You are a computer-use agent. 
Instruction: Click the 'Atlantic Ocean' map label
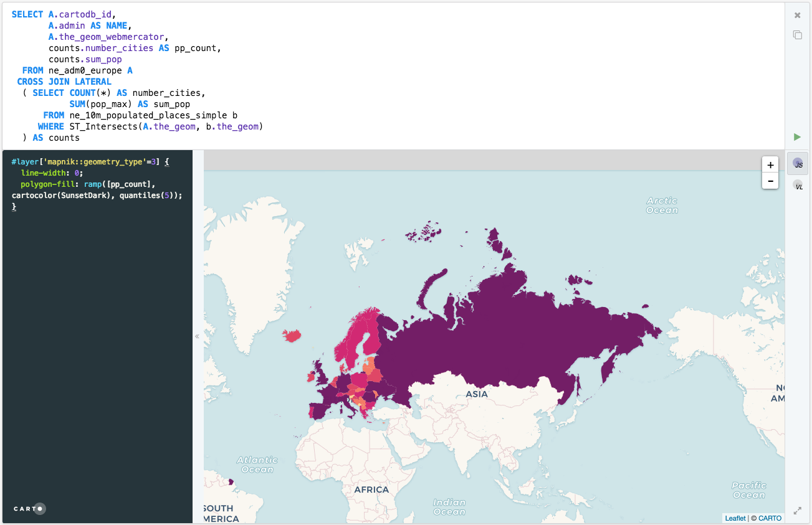pos(257,465)
